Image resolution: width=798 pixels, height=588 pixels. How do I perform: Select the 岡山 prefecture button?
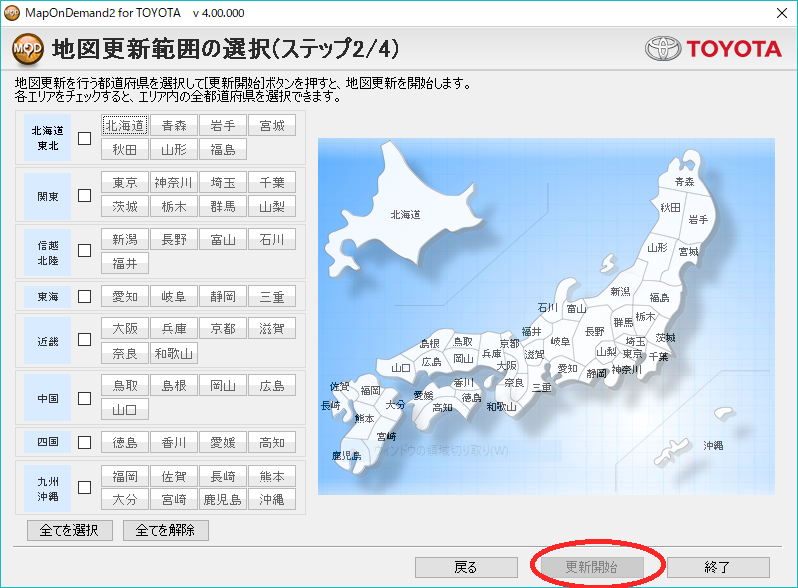pos(223,385)
